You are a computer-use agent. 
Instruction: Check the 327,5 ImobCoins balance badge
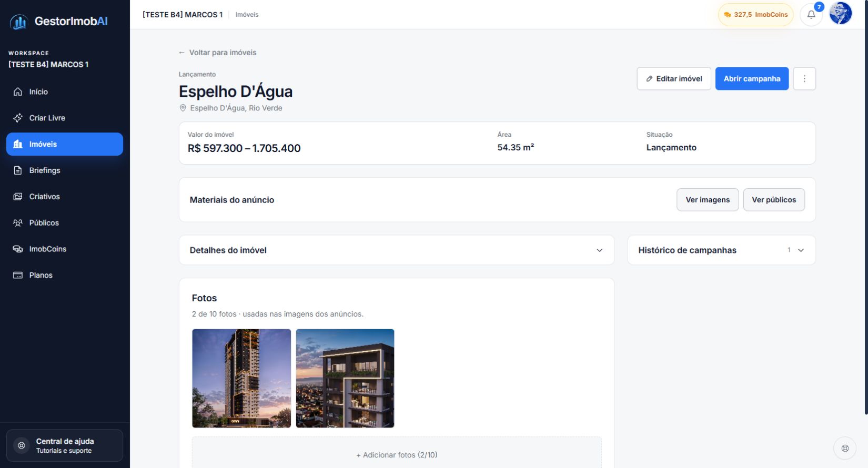tap(755, 15)
